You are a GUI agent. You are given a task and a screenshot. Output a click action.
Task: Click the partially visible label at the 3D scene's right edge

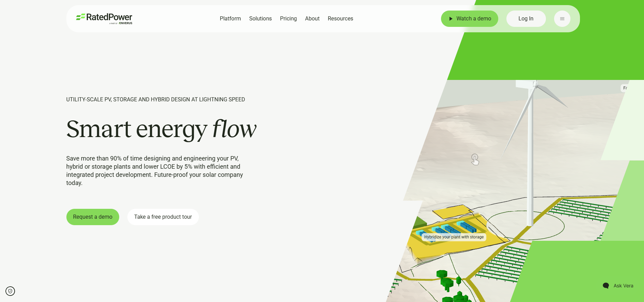pyautogui.click(x=625, y=88)
